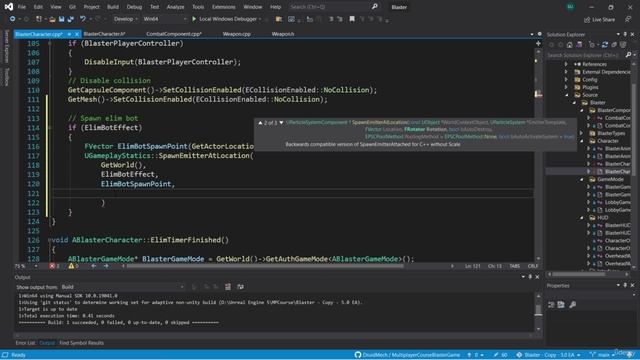Click the Visual Studio logo icon
This screenshot has width=640, height=360.
point(9,7)
